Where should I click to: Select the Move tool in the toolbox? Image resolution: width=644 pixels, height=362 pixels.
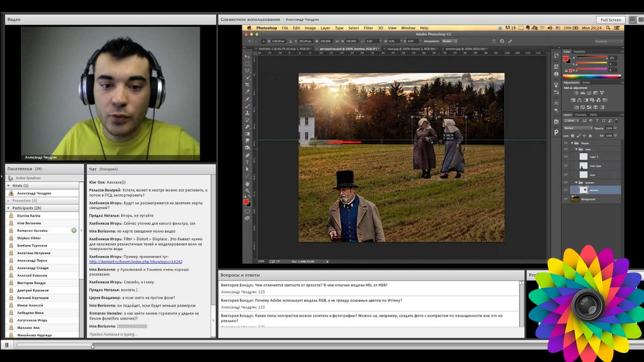(247, 56)
